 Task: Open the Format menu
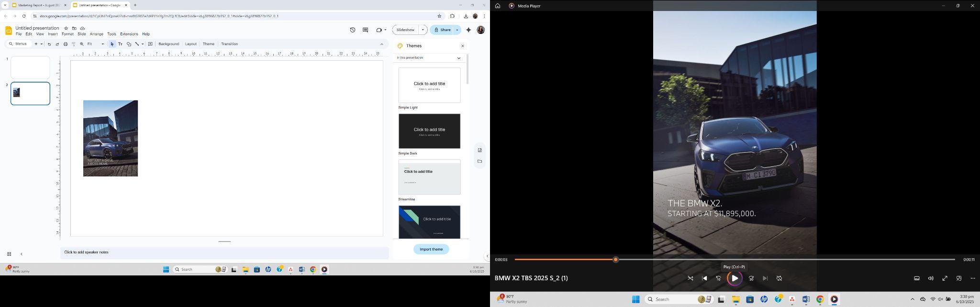pos(67,34)
